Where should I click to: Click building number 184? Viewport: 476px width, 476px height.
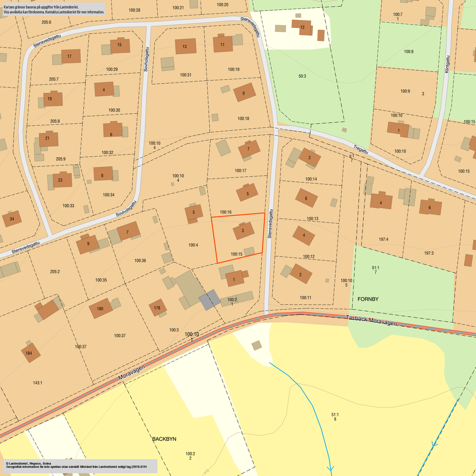(30, 352)
